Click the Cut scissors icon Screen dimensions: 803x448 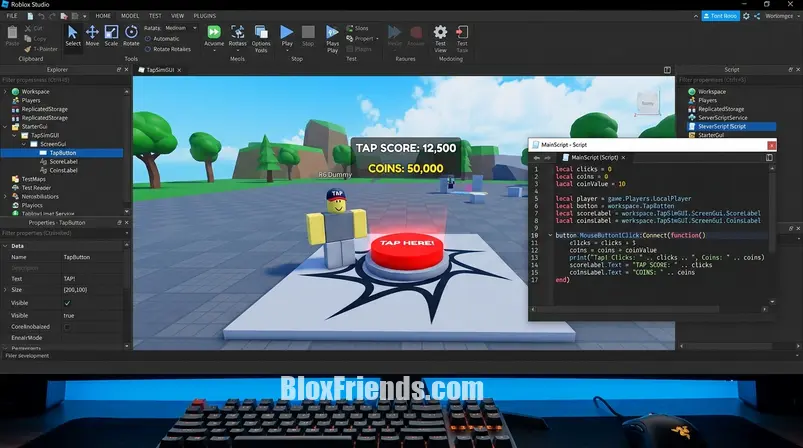pyautogui.click(x=28, y=28)
